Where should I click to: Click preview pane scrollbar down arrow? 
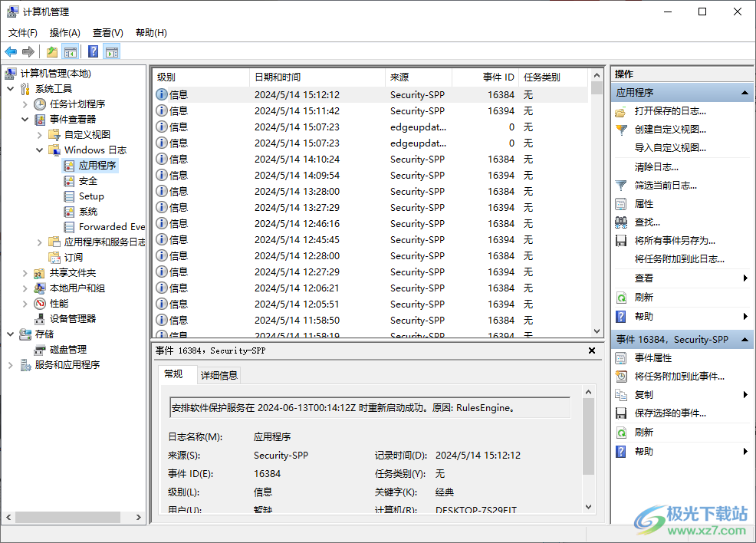(x=588, y=507)
